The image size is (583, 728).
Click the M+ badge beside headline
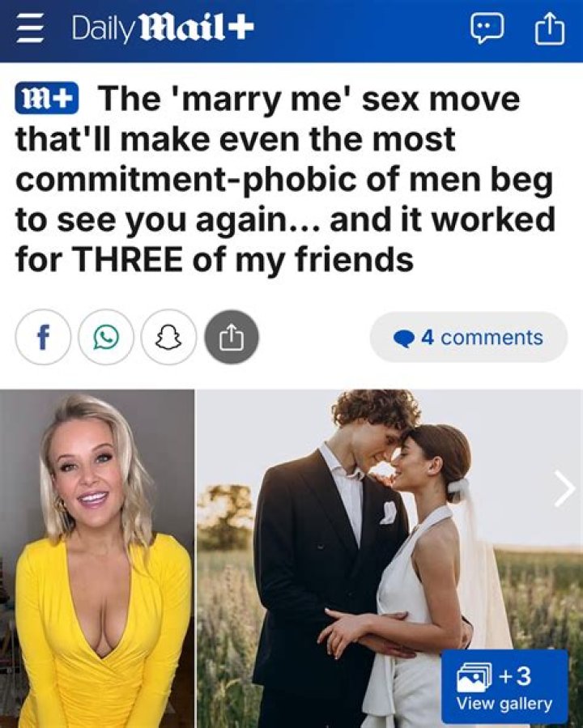click(46, 99)
